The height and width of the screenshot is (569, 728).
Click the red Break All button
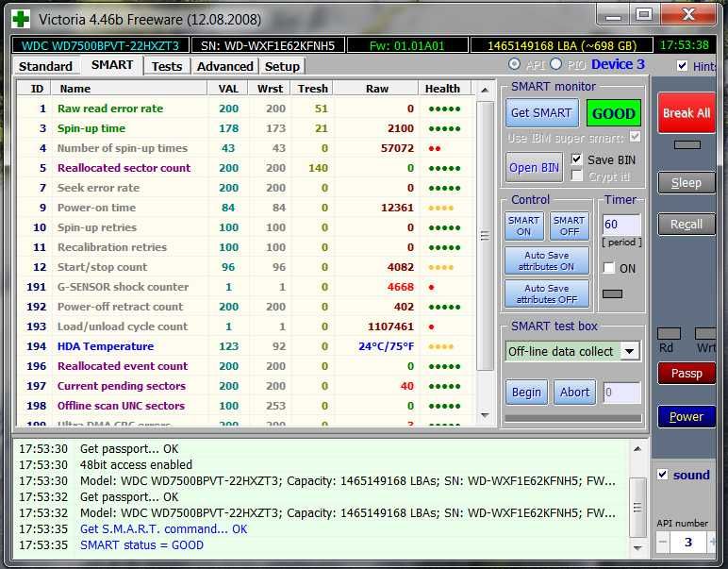click(x=687, y=113)
